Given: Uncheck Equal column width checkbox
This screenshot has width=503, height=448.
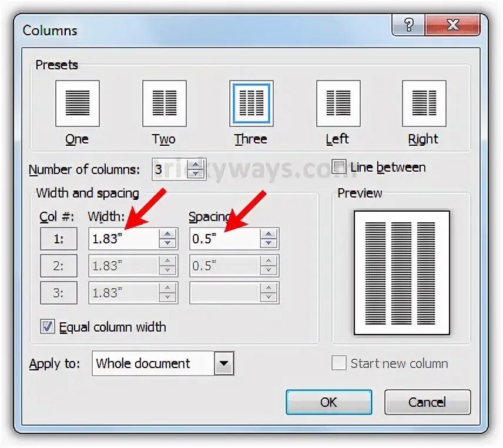Looking at the screenshot, I should (48, 327).
